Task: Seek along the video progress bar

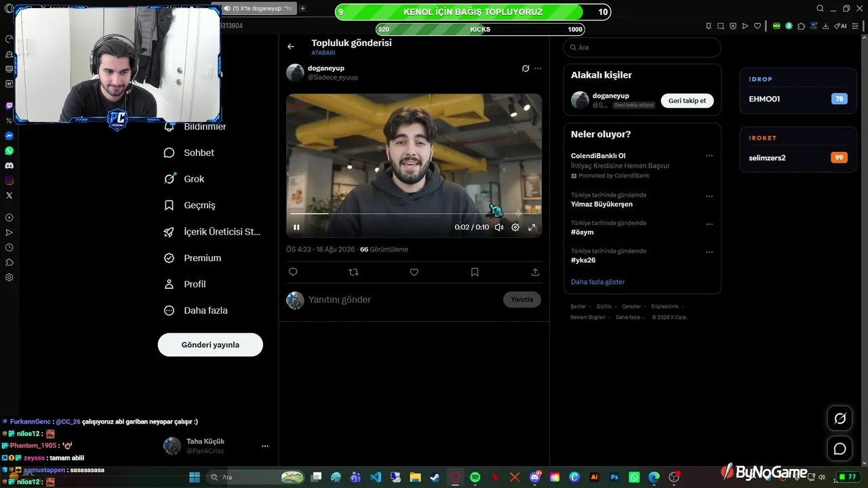Action: pyautogui.click(x=414, y=213)
